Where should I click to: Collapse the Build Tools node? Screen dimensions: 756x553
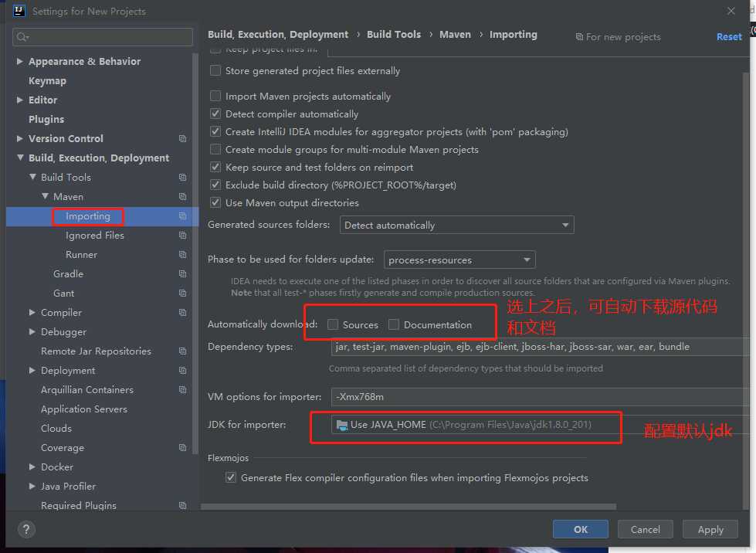point(32,177)
